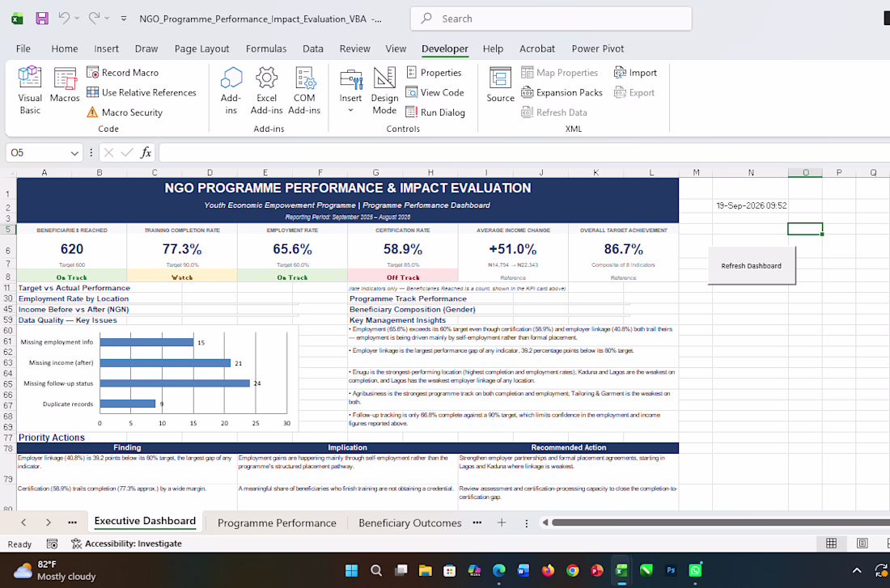Switch to Page Layout view in status bar
890x588 pixels.
point(862,544)
